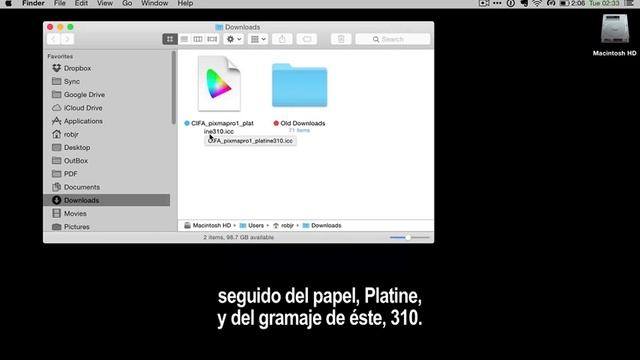This screenshot has width=640, height=360.
Task: Click the CIFA_pixmapro1_platine310.icc file name
Action: (x=222, y=127)
